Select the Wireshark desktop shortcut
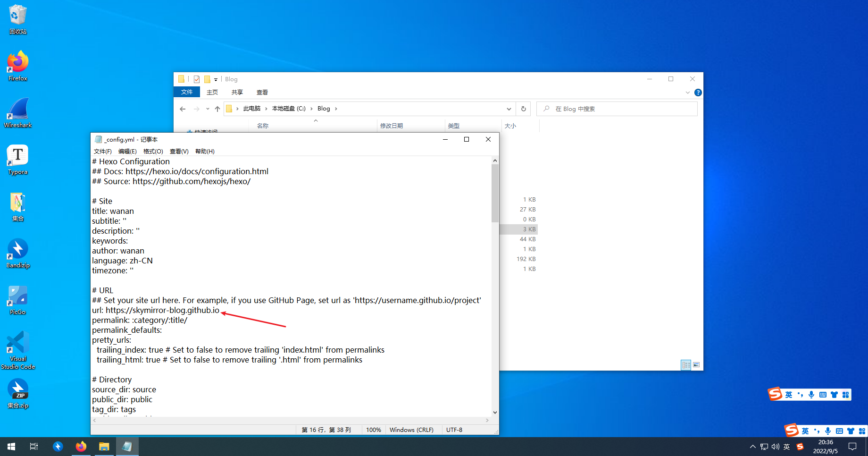Viewport: 868px width, 456px height. click(x=18, y=113)
